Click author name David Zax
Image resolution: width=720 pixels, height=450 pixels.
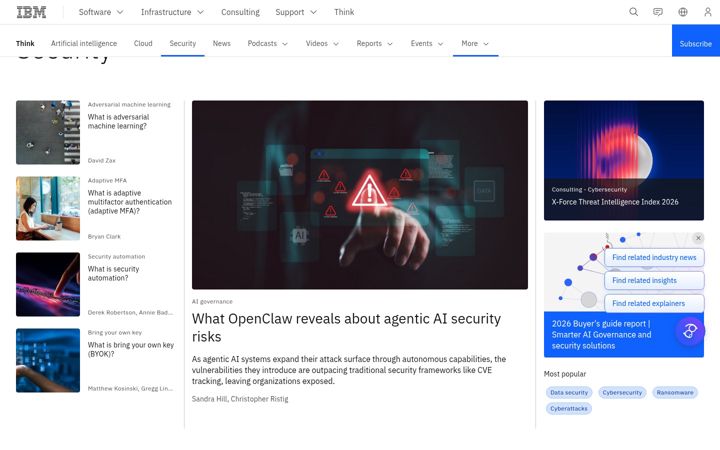tap(101, 161)
